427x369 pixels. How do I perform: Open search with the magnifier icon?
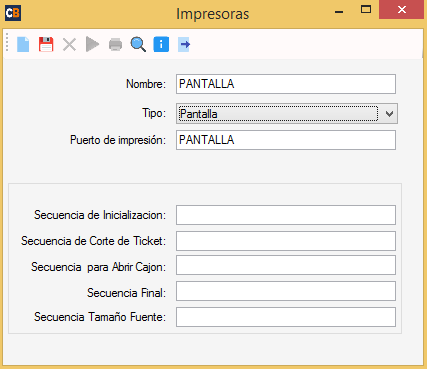coord(138,44)
